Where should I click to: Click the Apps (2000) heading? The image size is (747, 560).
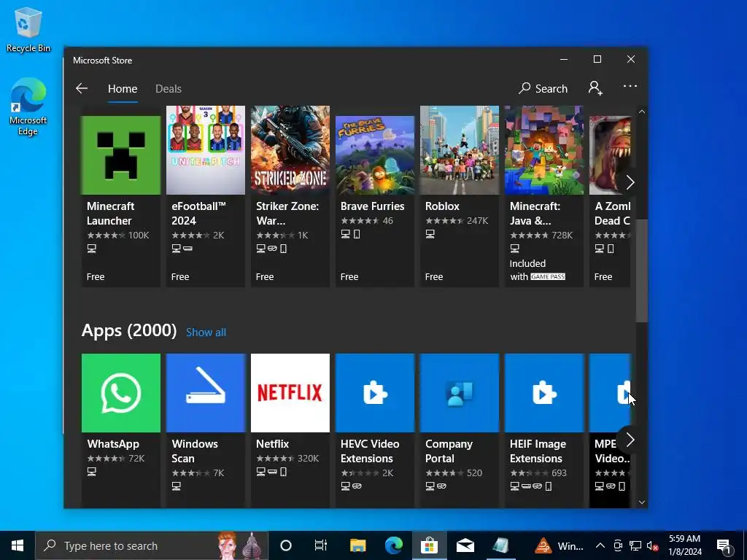click(x=129, y=330)
